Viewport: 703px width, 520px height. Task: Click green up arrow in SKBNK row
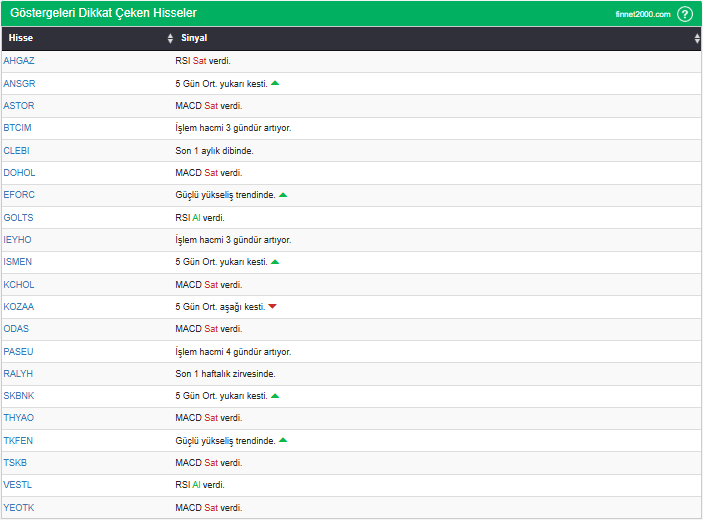click(x=275, y=396)
